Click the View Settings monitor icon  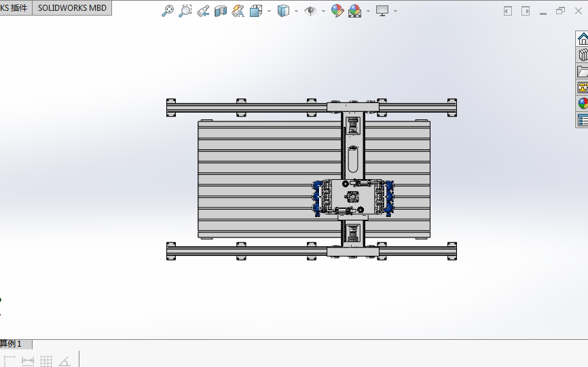(382, 11)
